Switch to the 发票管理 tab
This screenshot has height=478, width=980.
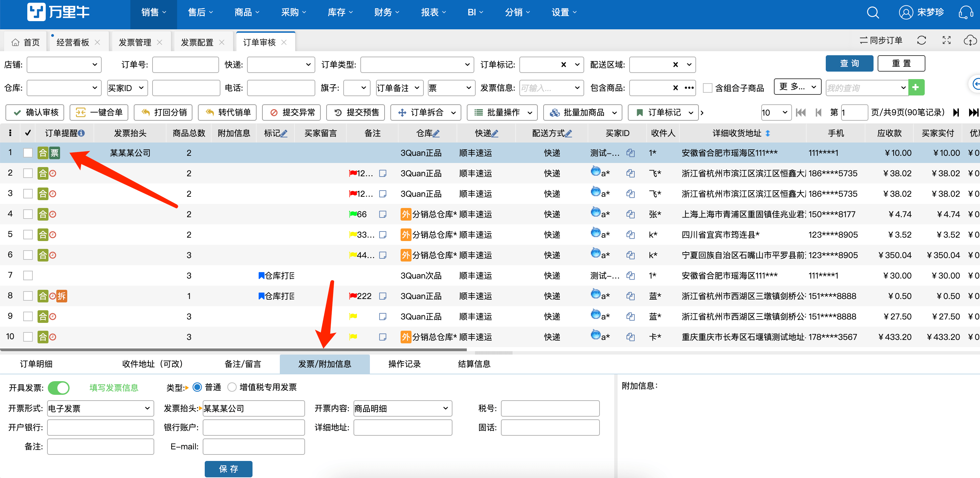[x=135, y=42]
